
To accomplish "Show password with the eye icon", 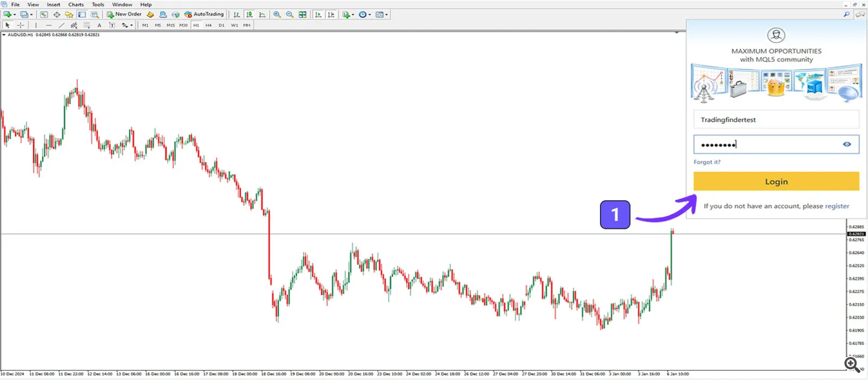I will [847, 144].
